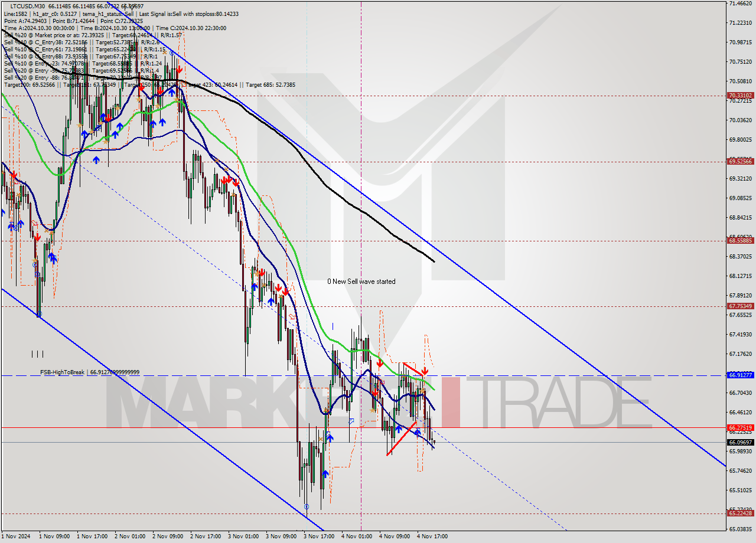Viewport: 756px width, 543px height.
Task: Click the '1 Nov 17:00' time label
Action: click(92, 537)
